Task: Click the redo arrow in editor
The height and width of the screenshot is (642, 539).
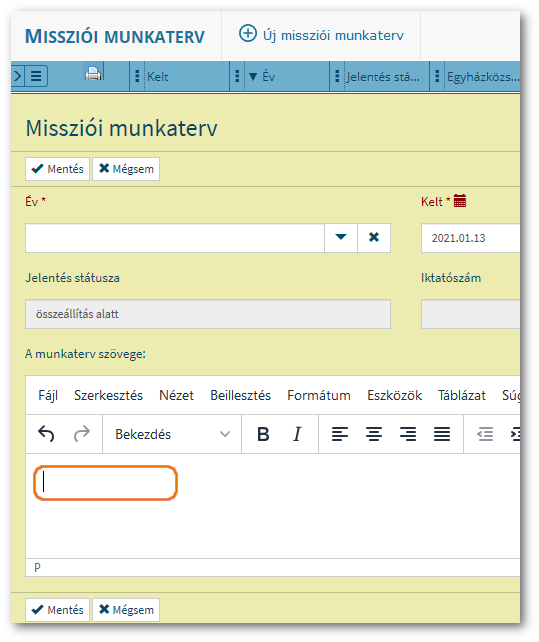Action: pos(82,434)
